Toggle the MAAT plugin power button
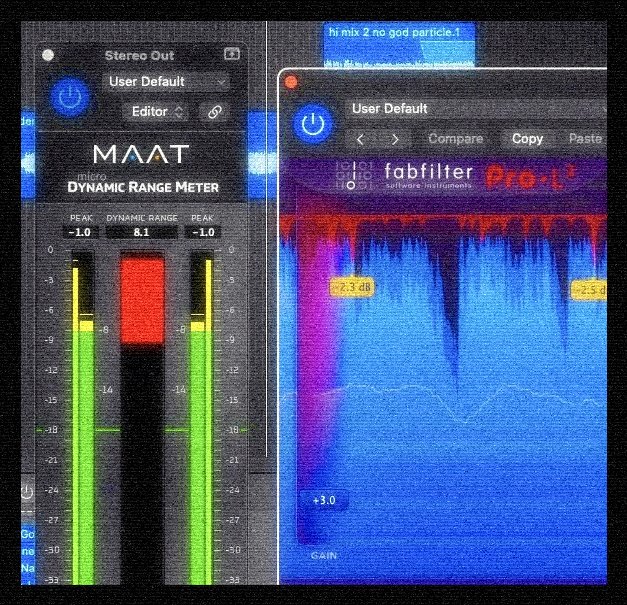Viewport: 627px width, 605px height. click(x=70, y=96)
